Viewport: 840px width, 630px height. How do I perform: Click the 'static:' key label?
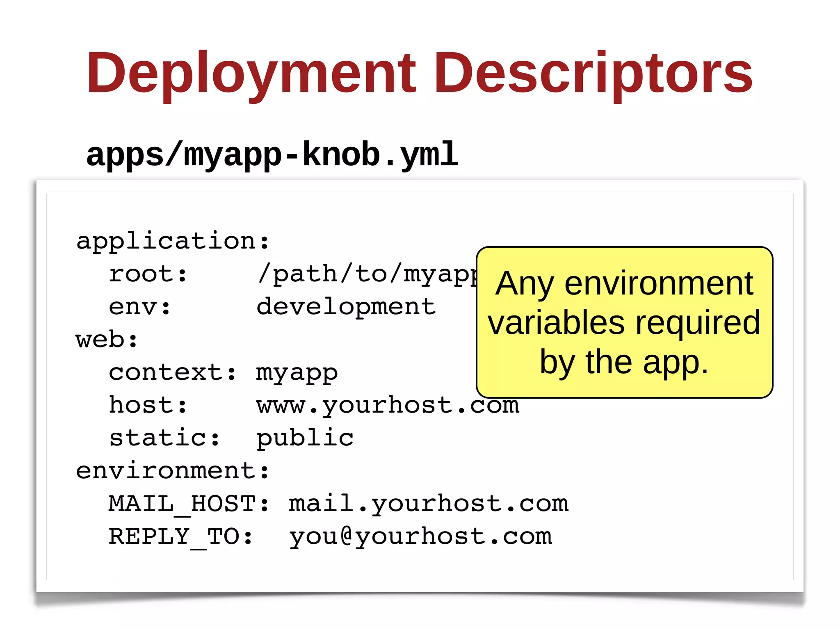click(164, 437)
